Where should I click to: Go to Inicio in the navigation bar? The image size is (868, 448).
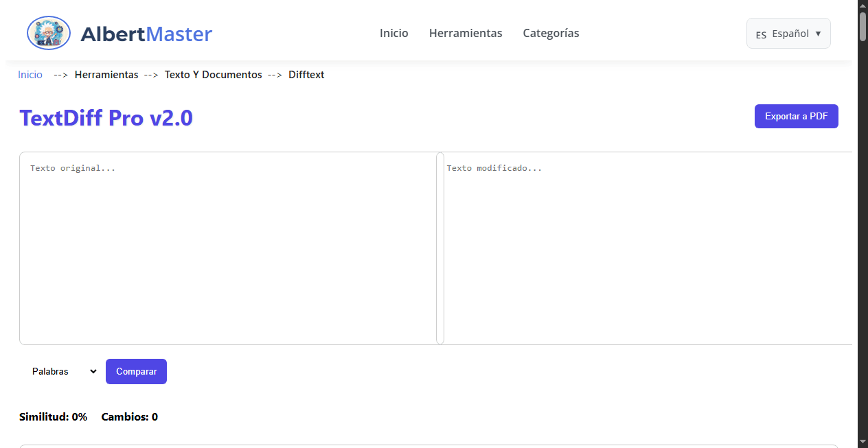coord(393,33)
